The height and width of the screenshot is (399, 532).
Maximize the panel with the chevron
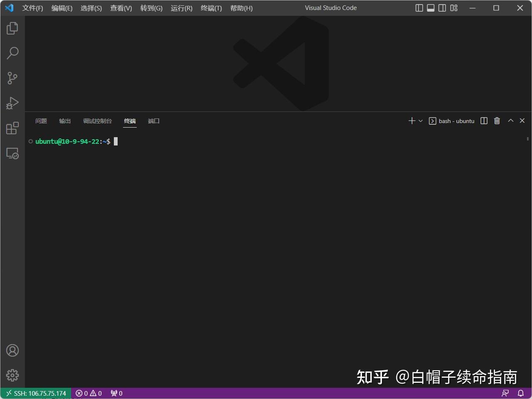(x=510, y=121)
